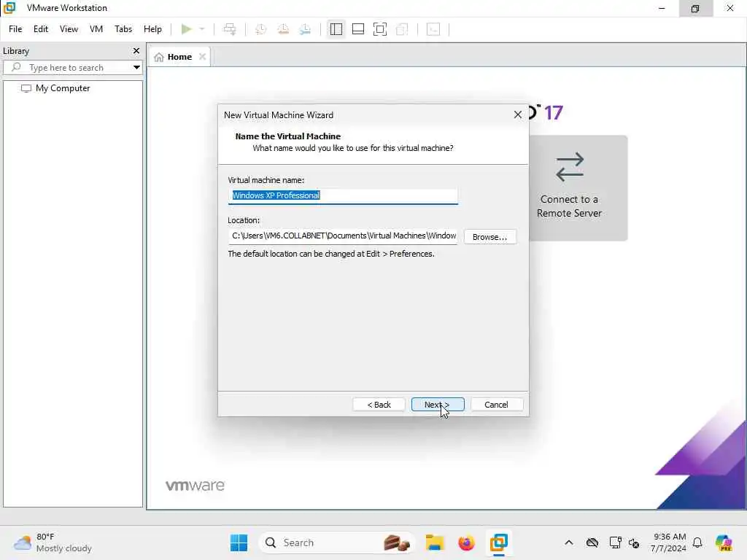
Task: Open the Help menu
Action: coord(152,29)
